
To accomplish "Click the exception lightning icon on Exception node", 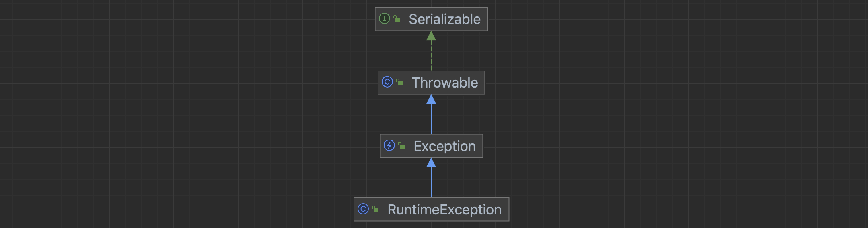I will click(x=389, y=145).
